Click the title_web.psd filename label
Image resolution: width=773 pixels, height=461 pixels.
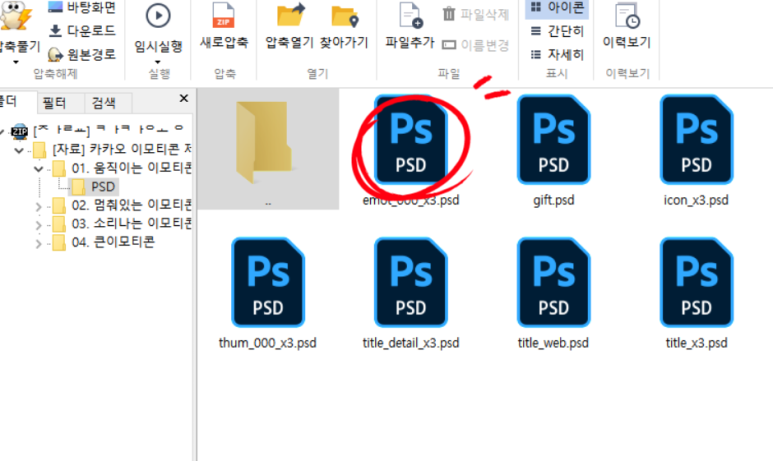click(x=553, y=343)
